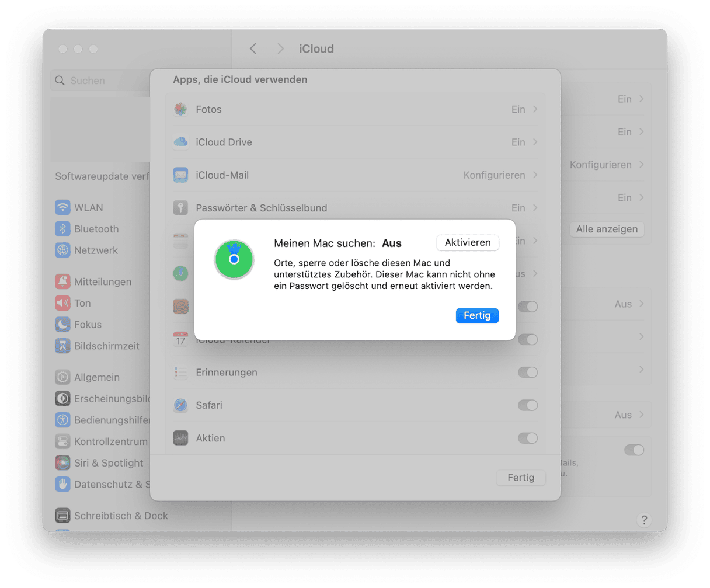Click the Allgemein gear icon
Image resolution: width=710 pixels, height=588 pixels.
(x=62, y=377)
